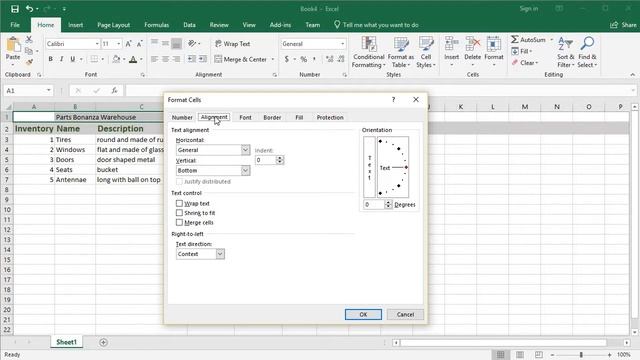Click the Cut scissors icon
The width and height of the screenshot is (640, 360).
pyautogui.click(x=29, y=40)
